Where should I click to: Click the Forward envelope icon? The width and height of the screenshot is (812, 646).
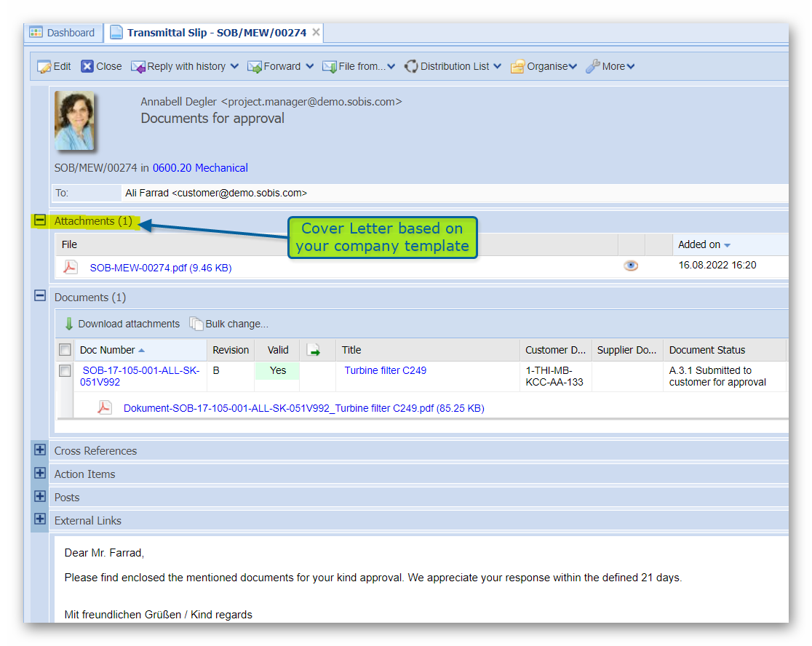(255, 66)
